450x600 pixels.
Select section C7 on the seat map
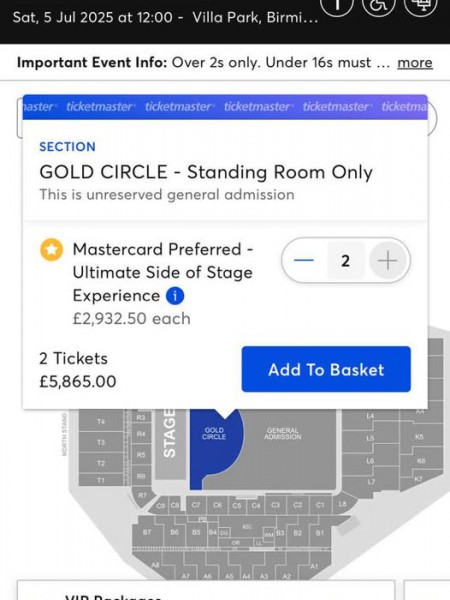point(196,505)
